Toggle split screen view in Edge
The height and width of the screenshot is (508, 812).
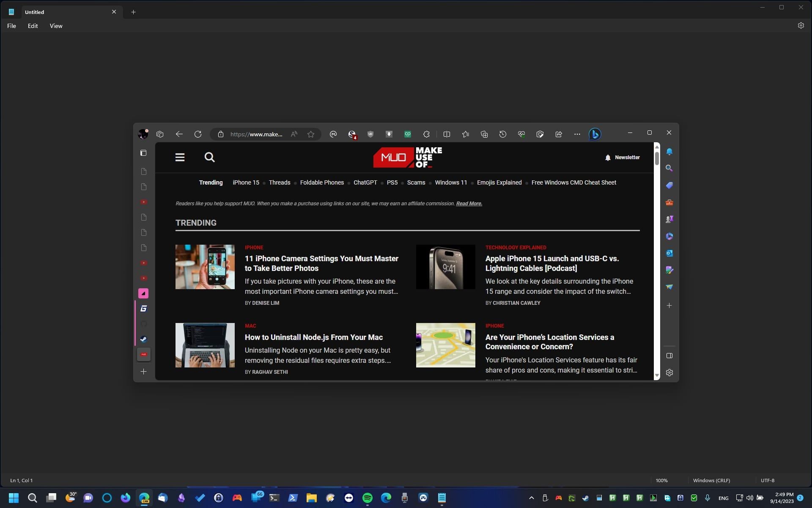pyautogui.click(x=447, y=134)
